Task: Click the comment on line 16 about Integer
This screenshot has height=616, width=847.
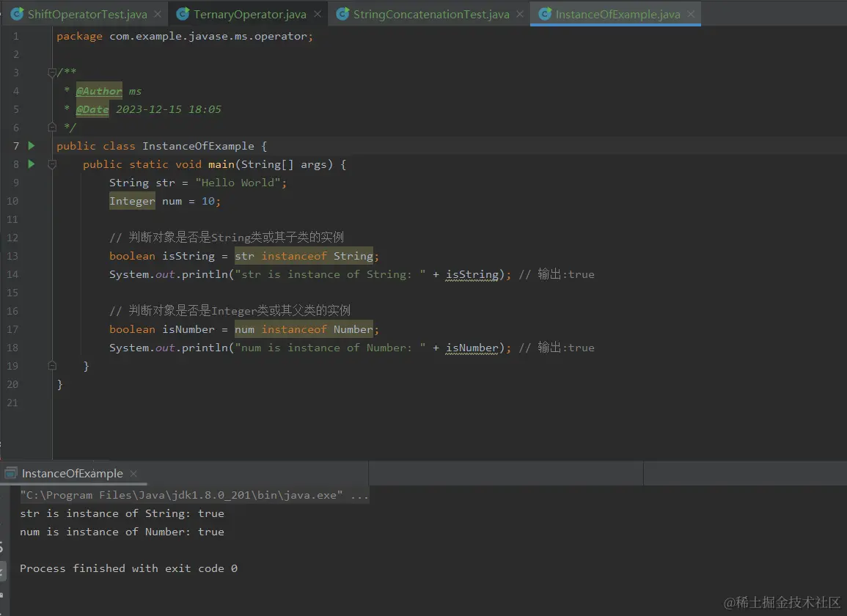Action: tap(230, 311)
